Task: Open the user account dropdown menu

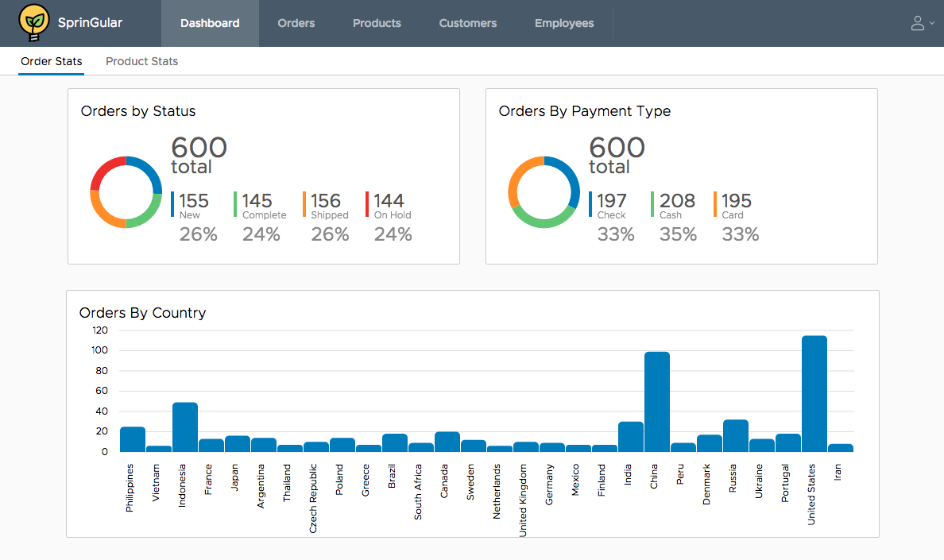Action: pos(922,23)
